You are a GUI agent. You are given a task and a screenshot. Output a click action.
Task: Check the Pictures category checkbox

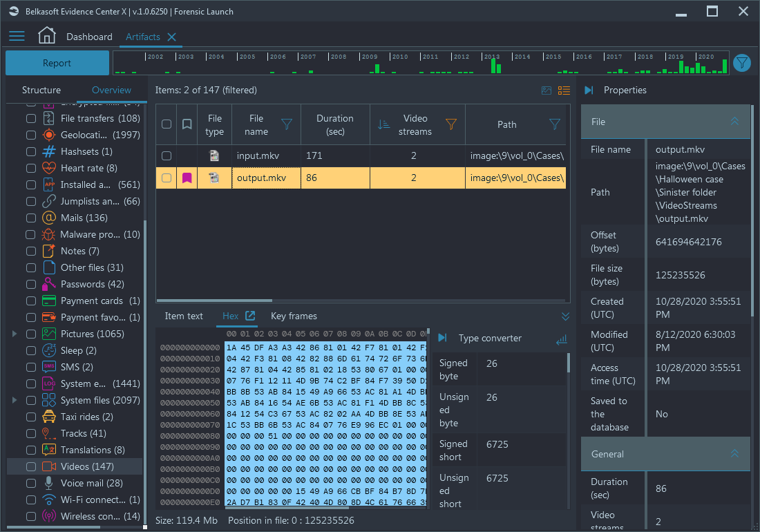31,334
